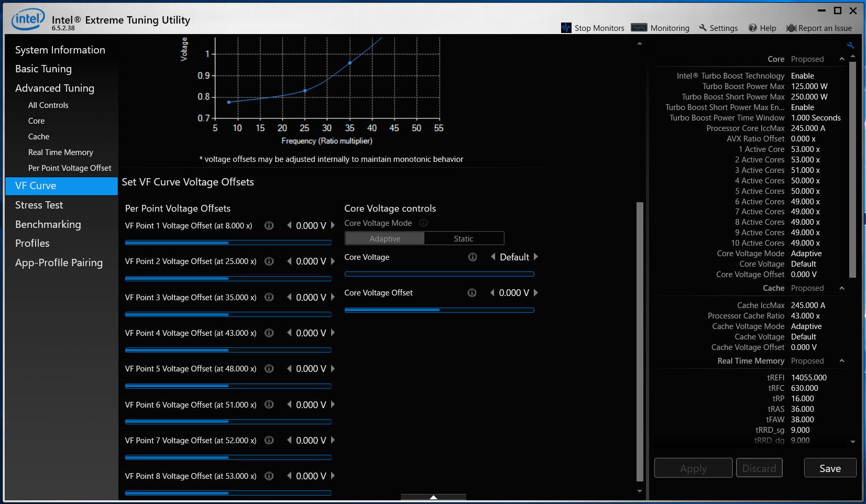This screenshot has height=504, width=866.
Task: Show info for Core Voltage Offset
Action: click(x=472, y=293)
